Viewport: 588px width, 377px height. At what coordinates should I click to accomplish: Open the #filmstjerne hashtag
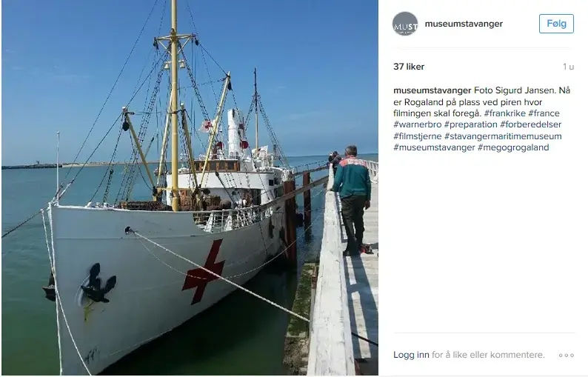pos(418,136)
